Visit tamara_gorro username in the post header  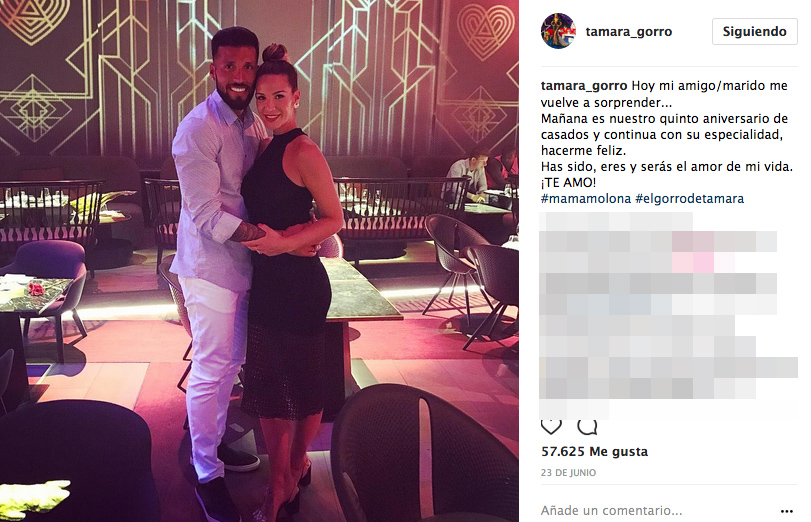628,32
